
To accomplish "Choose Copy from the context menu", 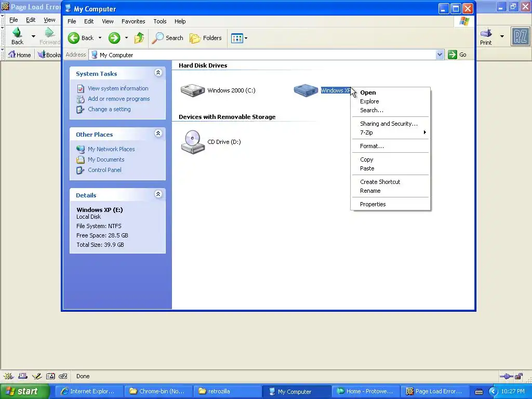I will (391, 160).
